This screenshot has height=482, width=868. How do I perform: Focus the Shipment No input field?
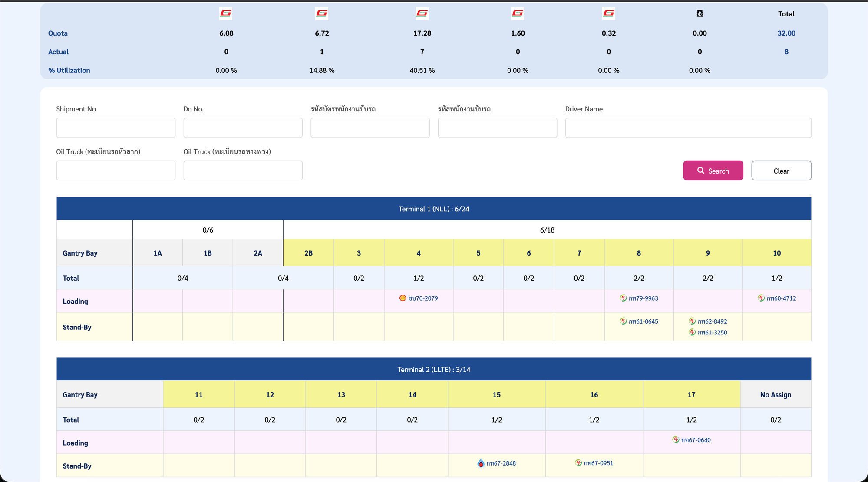[116, 128]
